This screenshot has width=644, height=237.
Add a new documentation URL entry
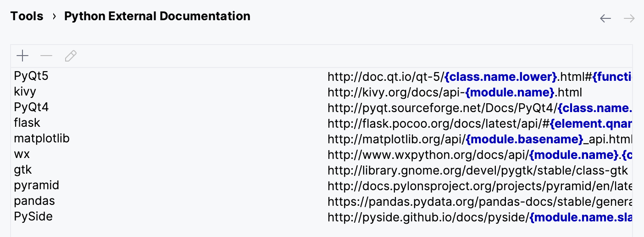(x=22, y=56)
